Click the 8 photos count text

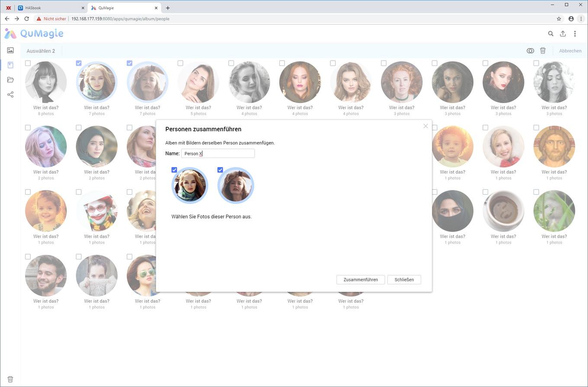tap(46, 114)
